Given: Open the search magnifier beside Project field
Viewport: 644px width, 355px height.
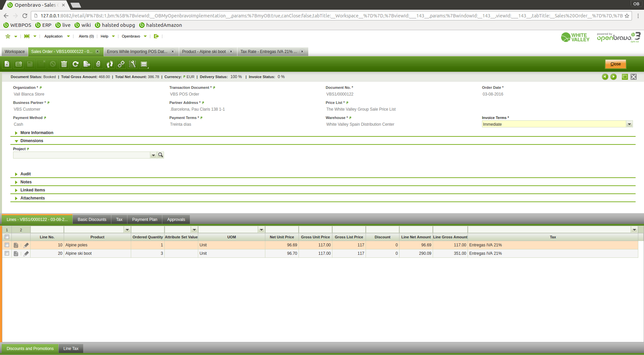Looking at the screenshot, I should (x=161, y=155).
